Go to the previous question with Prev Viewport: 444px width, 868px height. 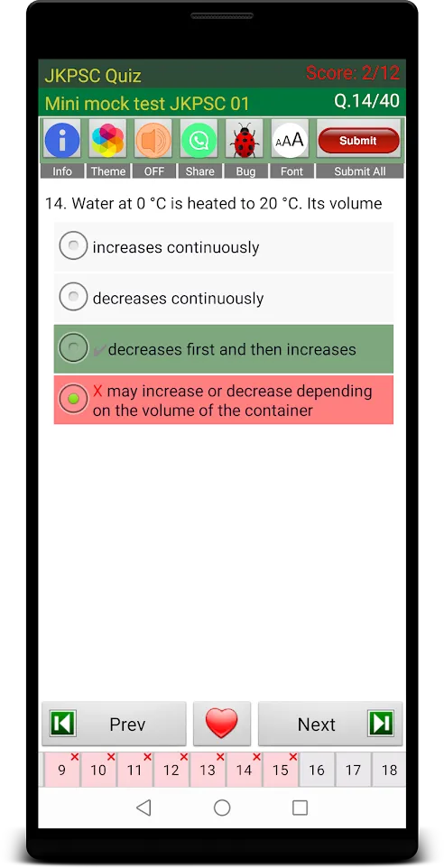[114, 724]
